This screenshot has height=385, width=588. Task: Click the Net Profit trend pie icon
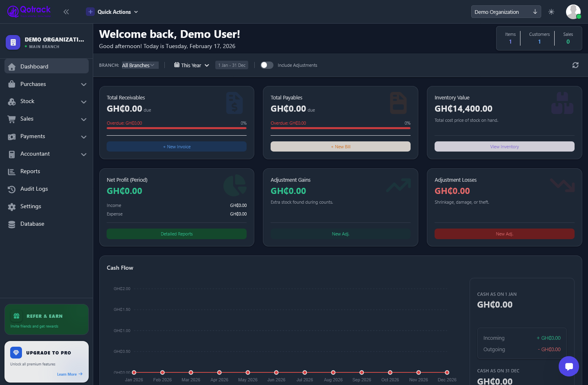tap(235, 185)
